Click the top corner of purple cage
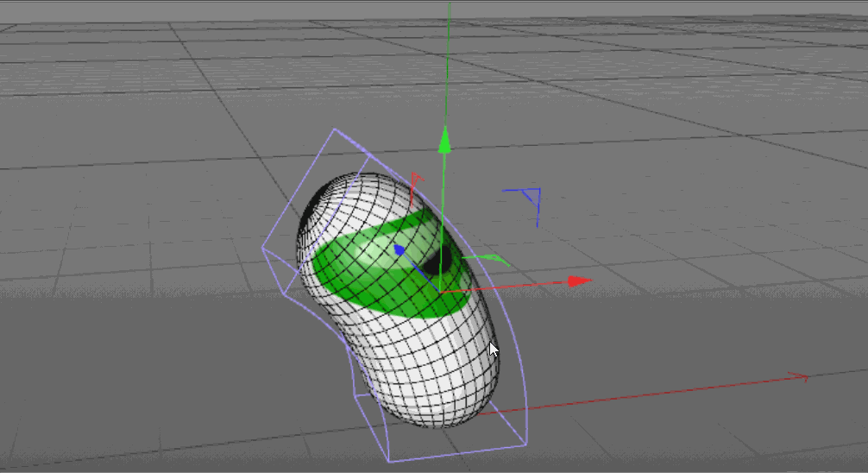Viewport: 868px width, 473px height. tap(333, 130)
